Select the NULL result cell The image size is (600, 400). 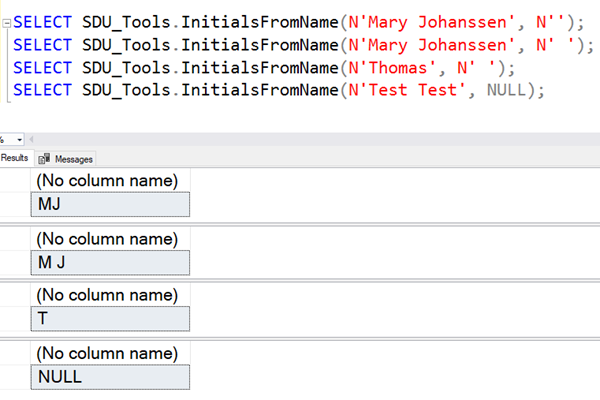point(110,377)
